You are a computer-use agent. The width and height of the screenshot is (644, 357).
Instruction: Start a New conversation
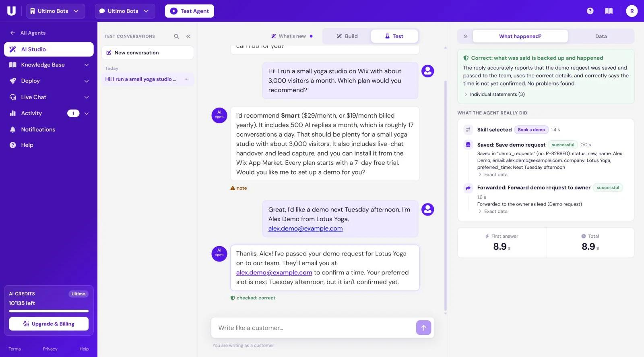[x=148, y=53]
